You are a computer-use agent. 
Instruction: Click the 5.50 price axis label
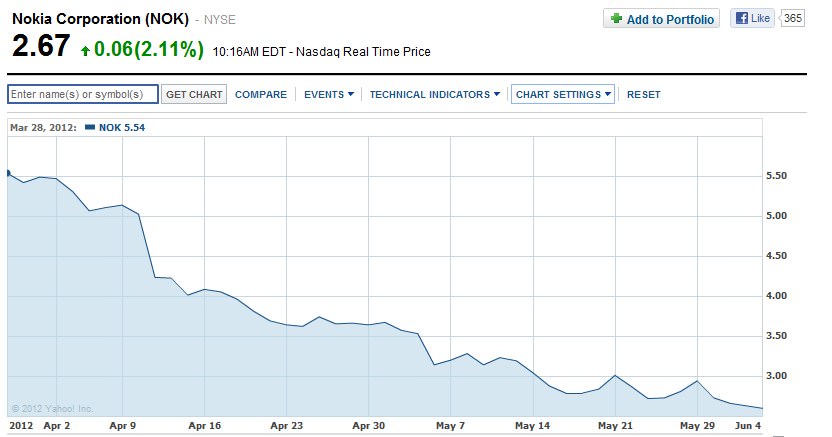[776, 176]
